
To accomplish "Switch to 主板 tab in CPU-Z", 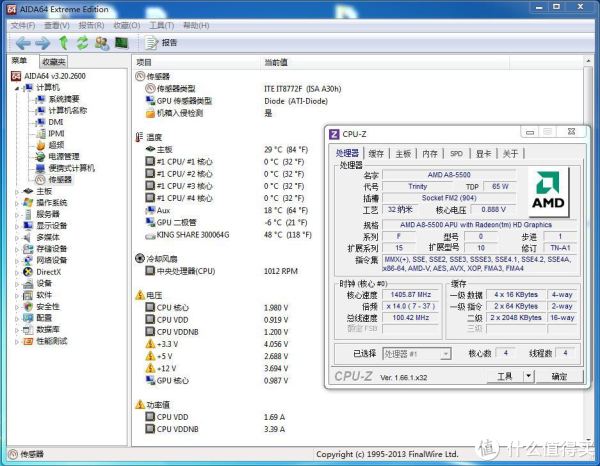I will (x=403, y=154).
